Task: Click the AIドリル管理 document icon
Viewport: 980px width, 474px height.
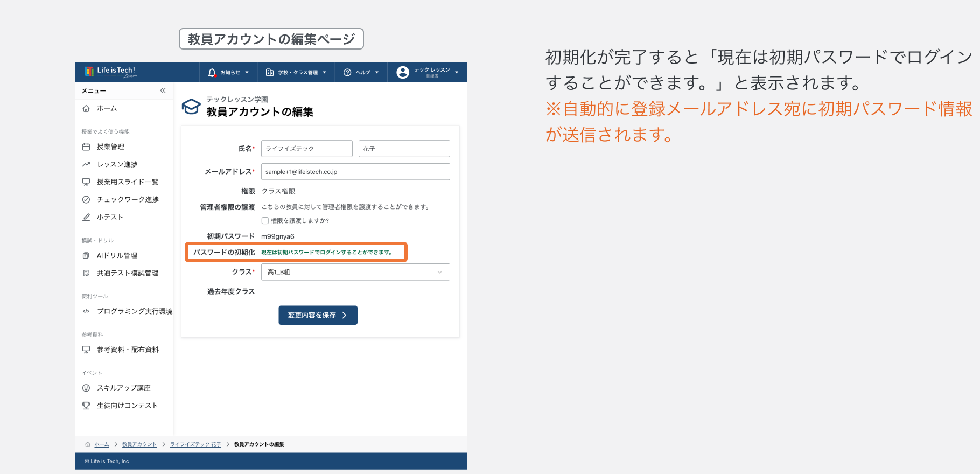Action: [86, 255]
